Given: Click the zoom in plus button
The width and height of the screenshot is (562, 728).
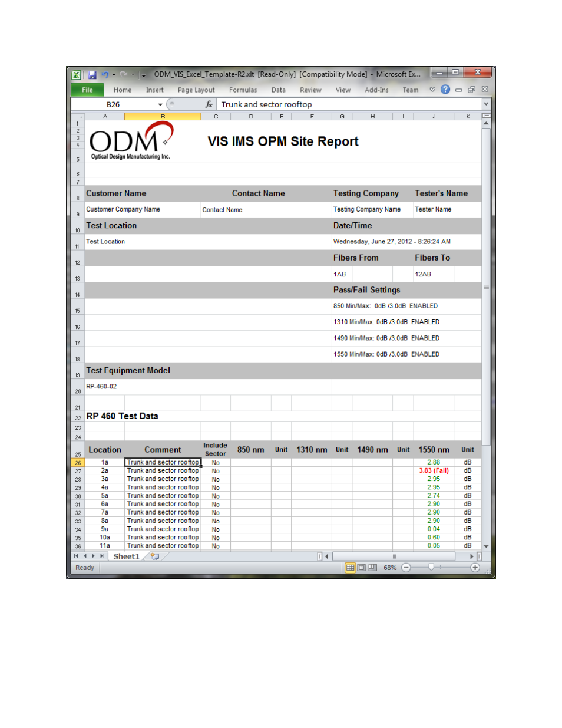Looking at the screenshot, I should pos(475,568).
